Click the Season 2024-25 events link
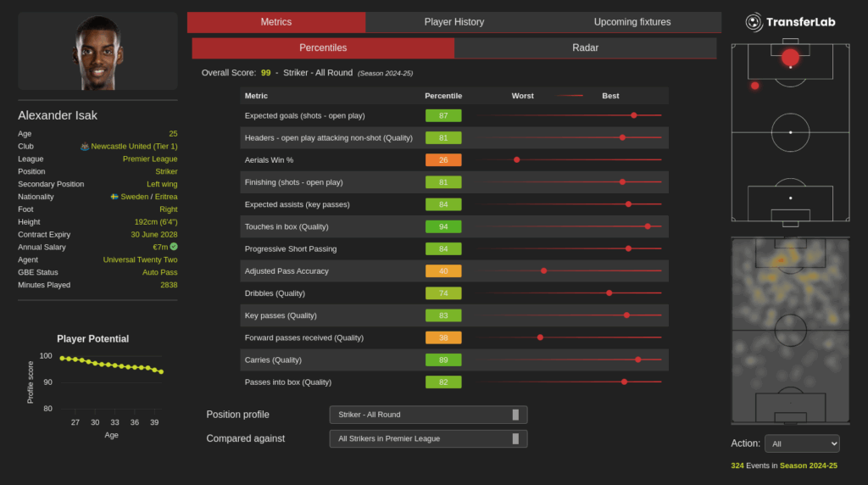Image resolution: width=868 pixels, height=485 pixels. click(808, 465)
